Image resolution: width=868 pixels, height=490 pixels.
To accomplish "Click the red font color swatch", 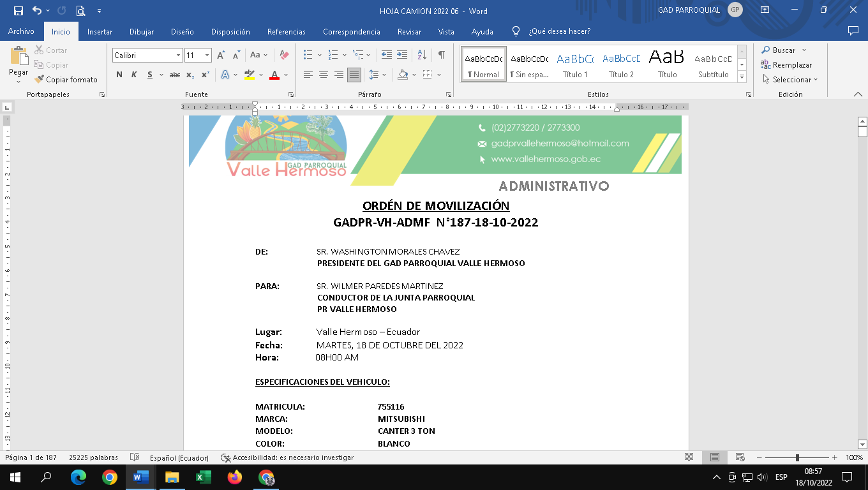I will pos(274,75).
